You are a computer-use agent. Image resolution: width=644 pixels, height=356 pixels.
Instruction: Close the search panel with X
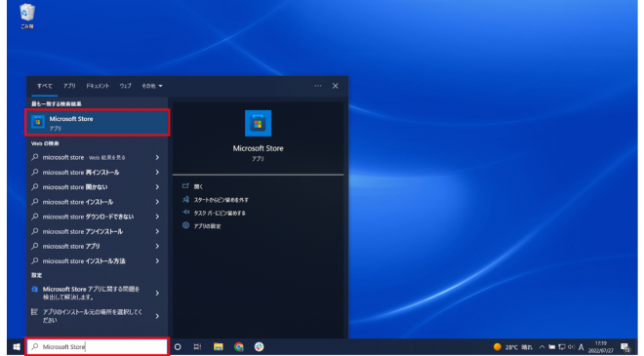click(335, 86)
